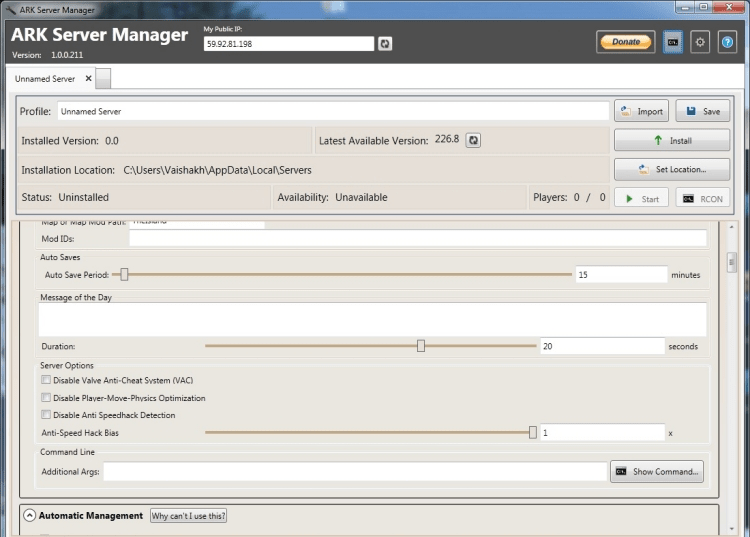Screen dimensions: 750x537
Task: Open the console window icon button
Action: pos(673,42)
